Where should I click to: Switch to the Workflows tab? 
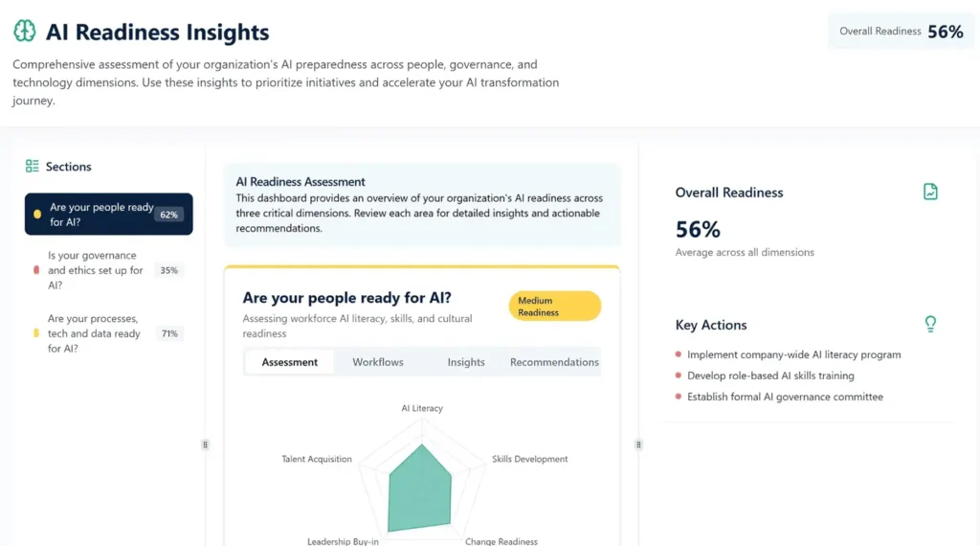[x=378, y=362]
